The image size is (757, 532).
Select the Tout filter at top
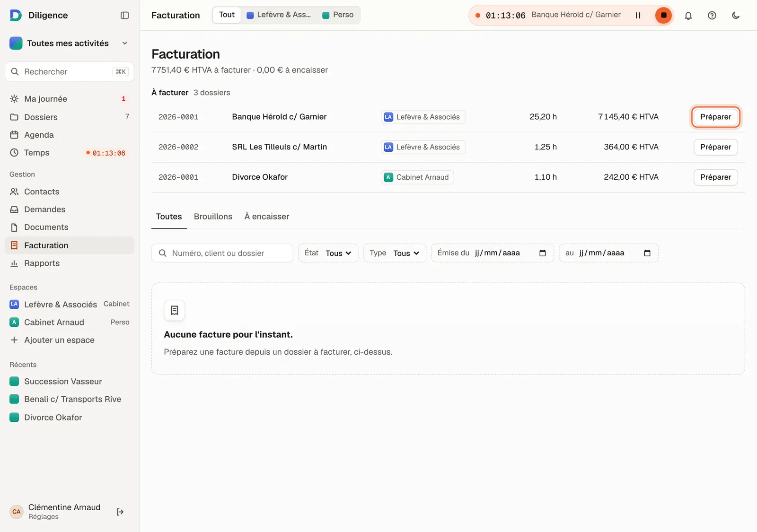pyautogui.click(x=227, y=15)
